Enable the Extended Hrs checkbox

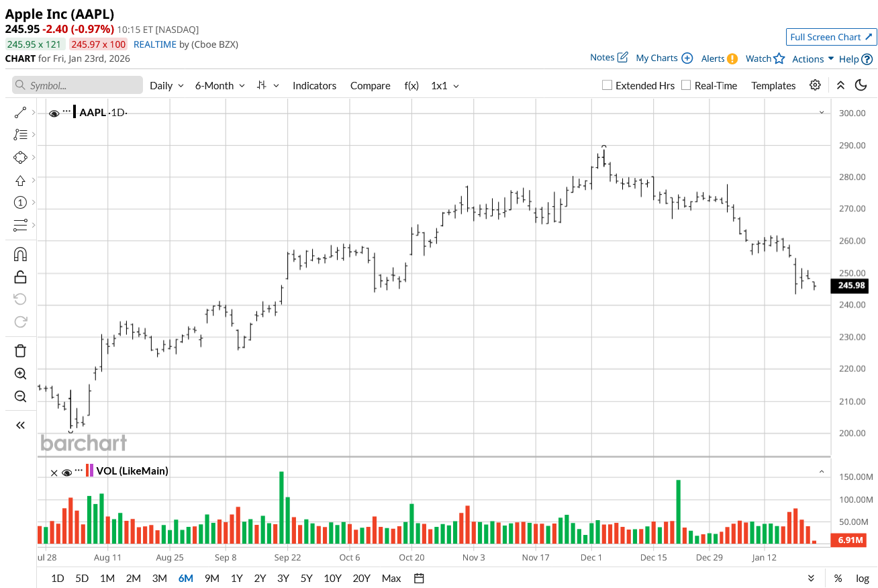pos(607,85)
